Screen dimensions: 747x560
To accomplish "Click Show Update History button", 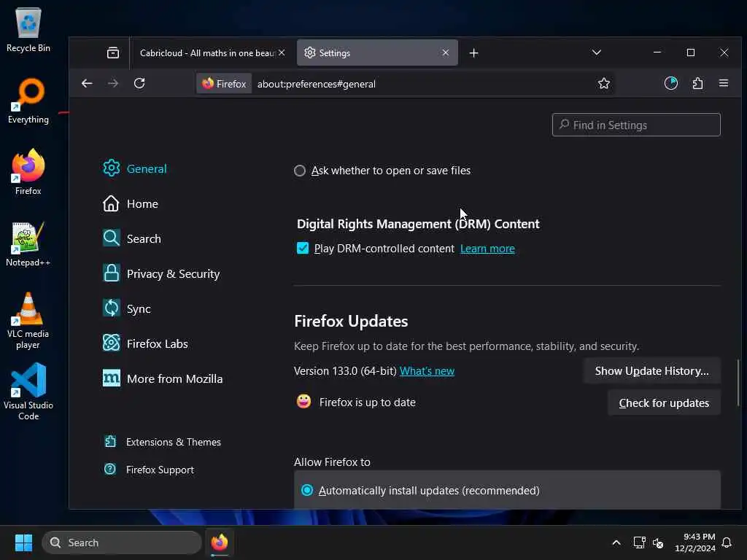I will point(651,371).
